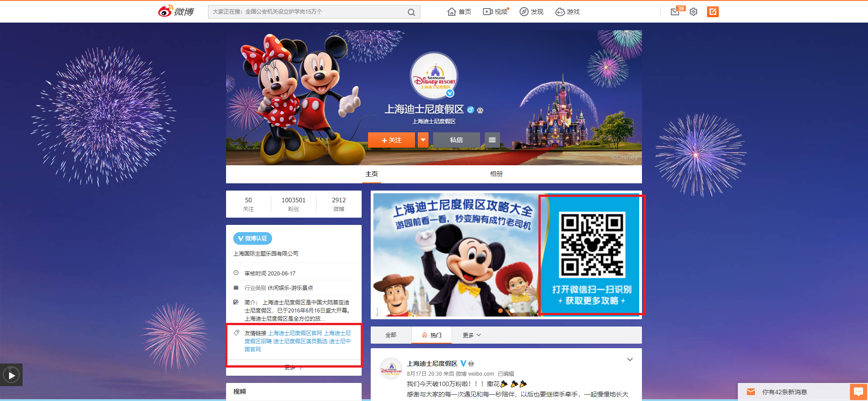
Task: Click the Weibo logo
Action: [176, 11]
